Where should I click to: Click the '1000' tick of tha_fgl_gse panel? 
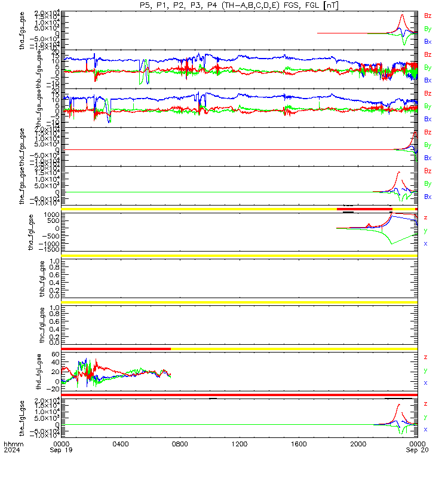52,215
